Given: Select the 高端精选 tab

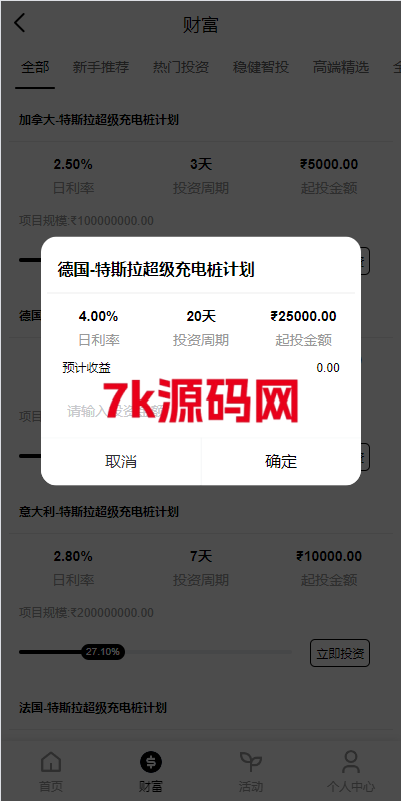Looking at the screenshot, I should coord(341,67).
